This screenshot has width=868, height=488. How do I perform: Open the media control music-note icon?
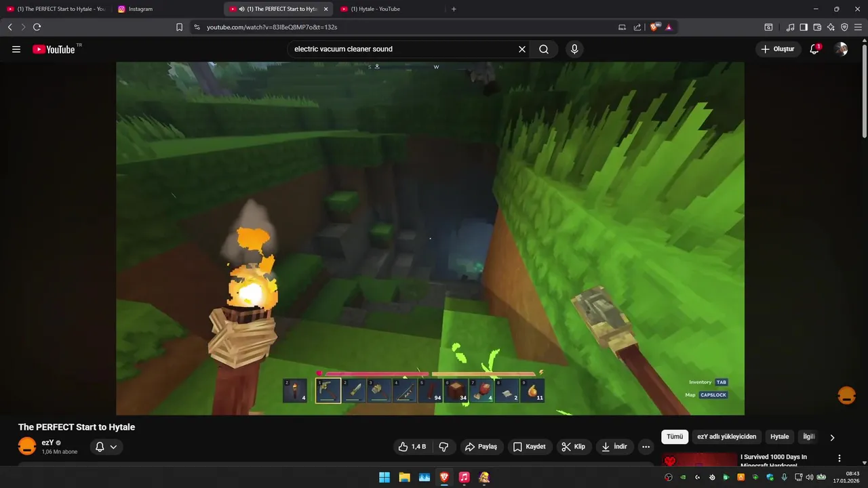790,27
